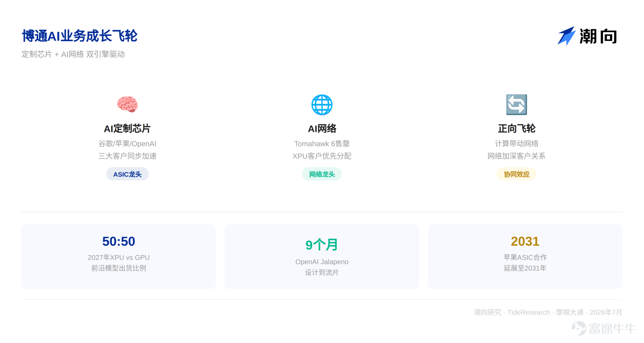Click the 2031 statistic card
This screenshot has height=343, width=644.
point(525,256)
